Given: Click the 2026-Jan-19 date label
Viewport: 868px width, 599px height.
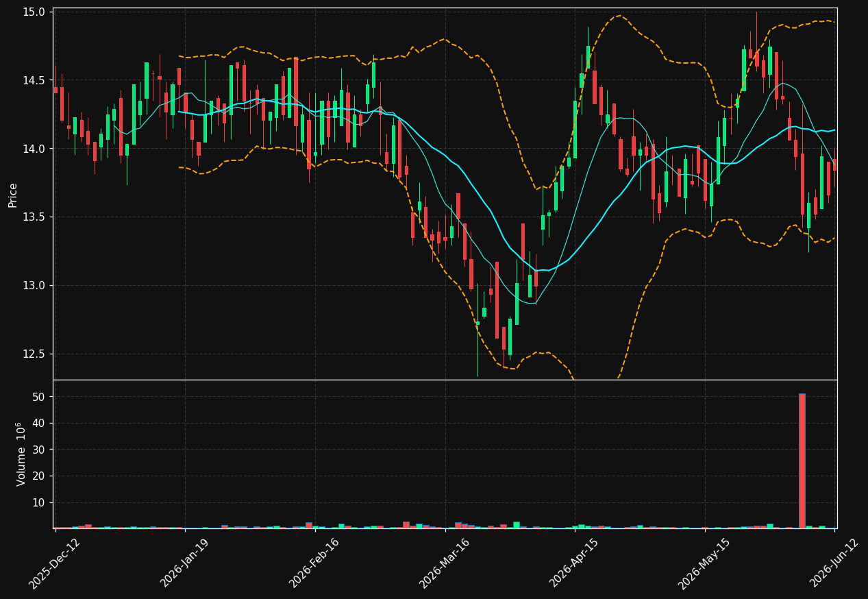Looking at the screenshot, I should [x=185, y=563].
